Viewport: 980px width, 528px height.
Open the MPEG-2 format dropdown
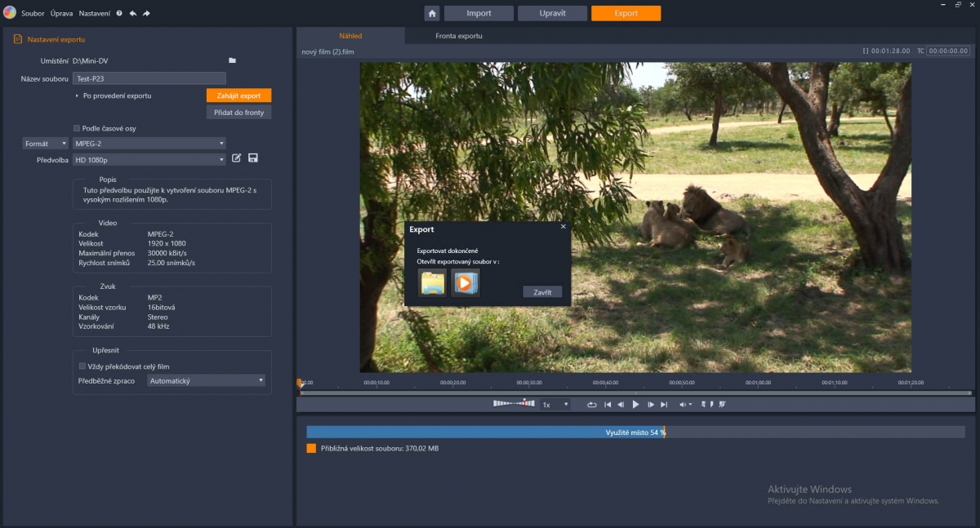coord(149,144)
